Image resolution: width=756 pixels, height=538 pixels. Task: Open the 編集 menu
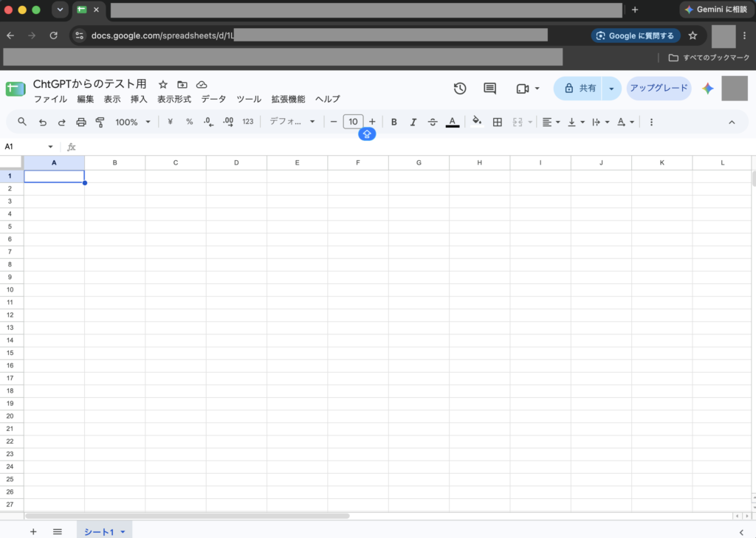86,100
